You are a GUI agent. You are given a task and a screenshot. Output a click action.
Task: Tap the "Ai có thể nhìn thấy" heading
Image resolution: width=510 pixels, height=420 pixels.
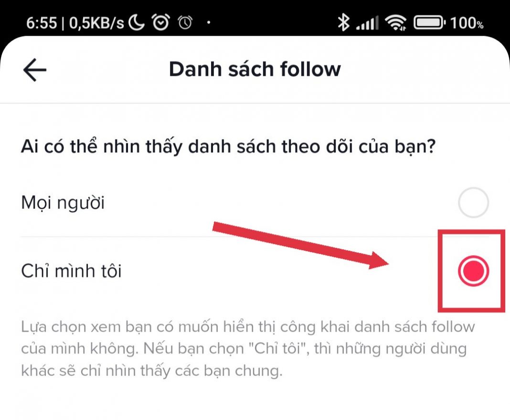tap(228, 147)
